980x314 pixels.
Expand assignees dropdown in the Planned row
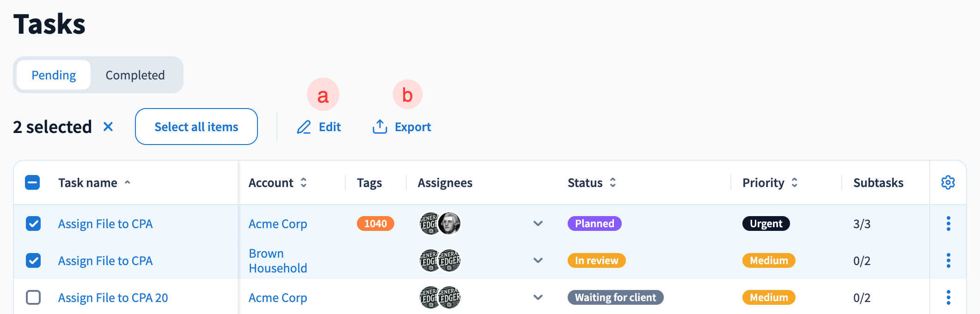pyautogui.click(x=538, y=223)
